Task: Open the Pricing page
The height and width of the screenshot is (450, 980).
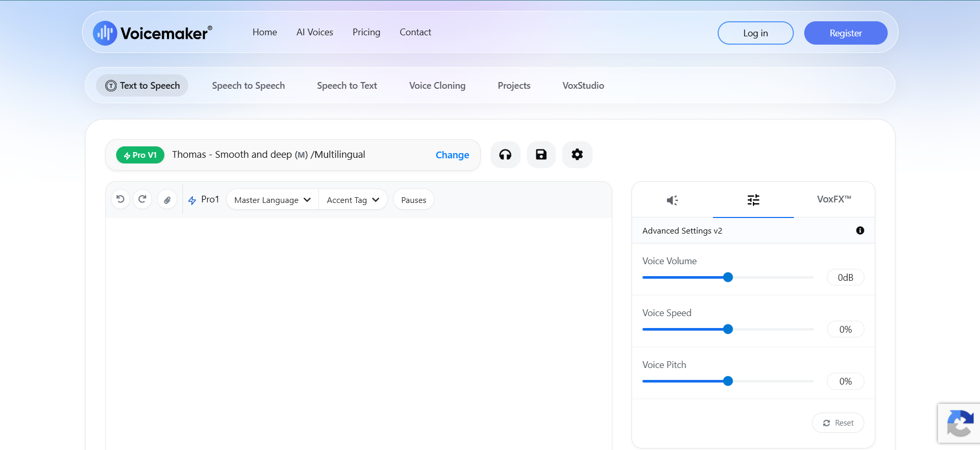Action: 367,32
